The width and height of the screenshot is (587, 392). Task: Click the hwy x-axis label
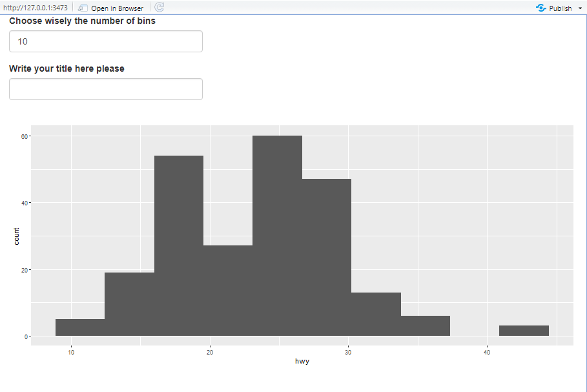tap(302, 361)
